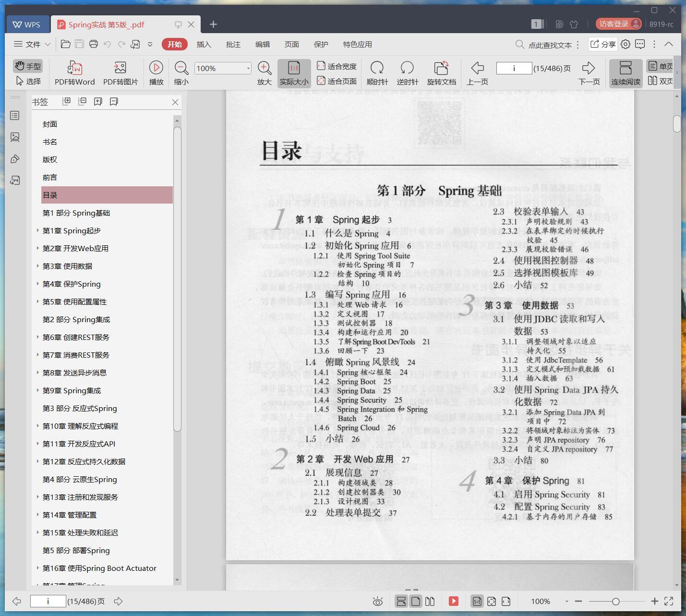
Task: Click the zoom slider handle in status bar
Action: coord(615,601)
